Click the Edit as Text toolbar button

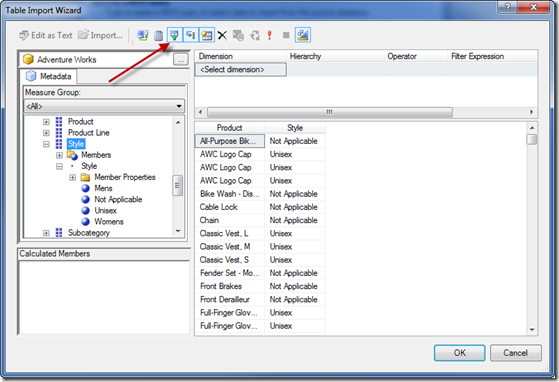[x=46, y=35]
